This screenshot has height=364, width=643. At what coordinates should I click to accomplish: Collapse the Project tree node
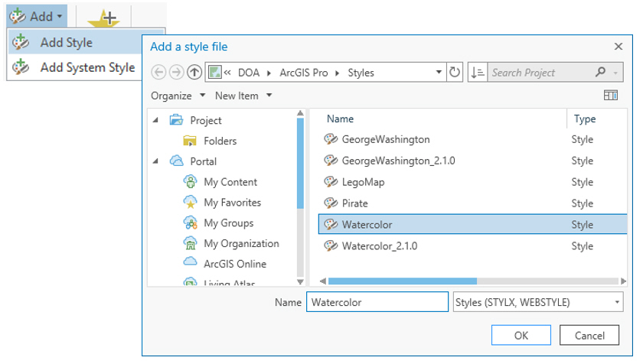[x=156, y=120]
